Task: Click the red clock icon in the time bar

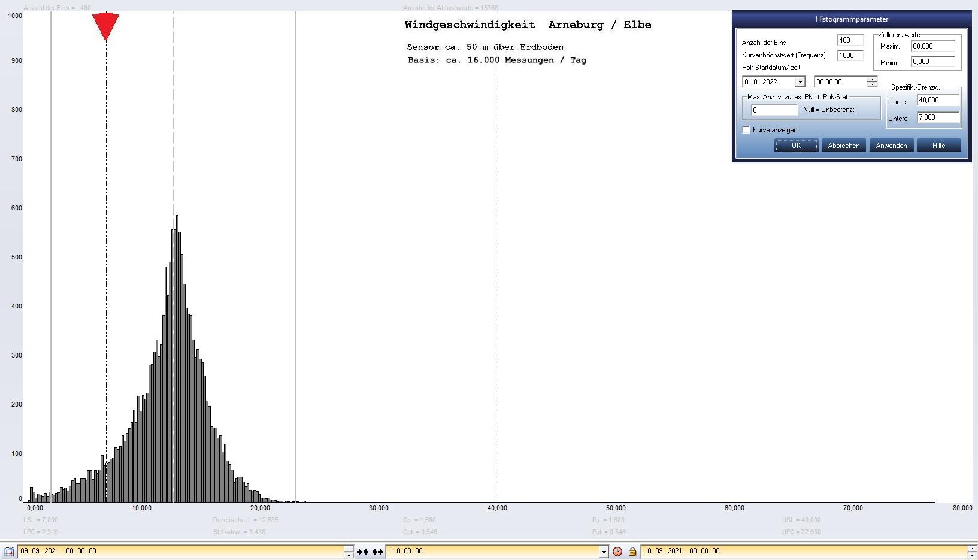Action: click(x=617, y=552)
